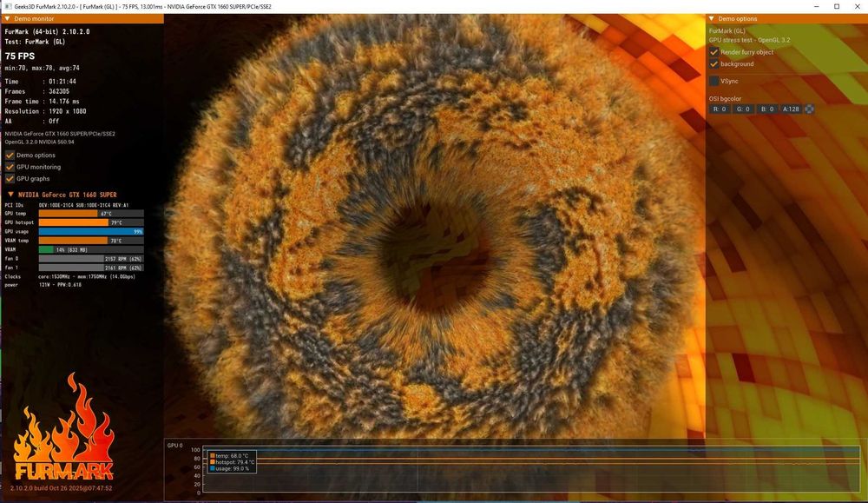Click the Test: FurMark (GL) line
The image size is (868, 503).
[35, 42]
